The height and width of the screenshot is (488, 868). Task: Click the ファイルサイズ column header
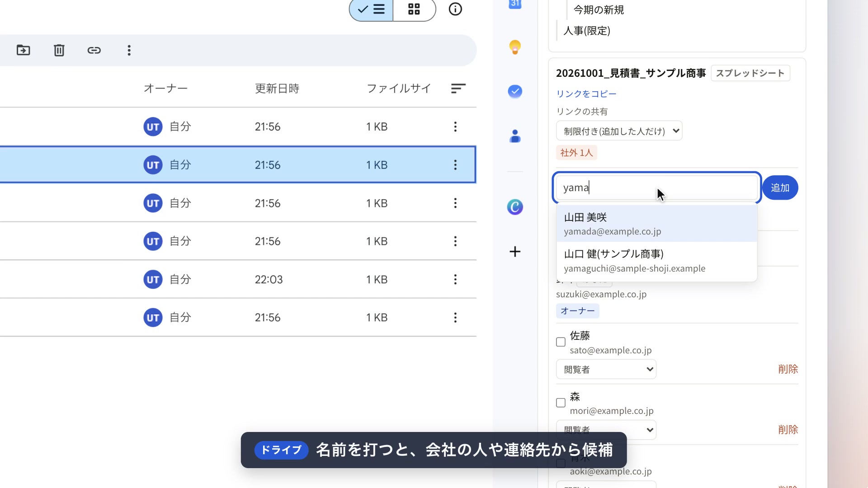[399, 89]
